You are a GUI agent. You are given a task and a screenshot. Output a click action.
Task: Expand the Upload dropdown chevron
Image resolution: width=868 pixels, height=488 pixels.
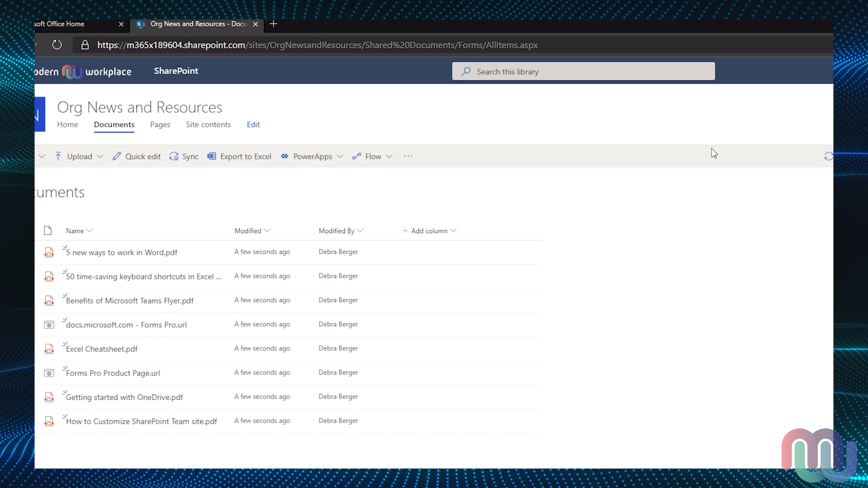(100, 156)
